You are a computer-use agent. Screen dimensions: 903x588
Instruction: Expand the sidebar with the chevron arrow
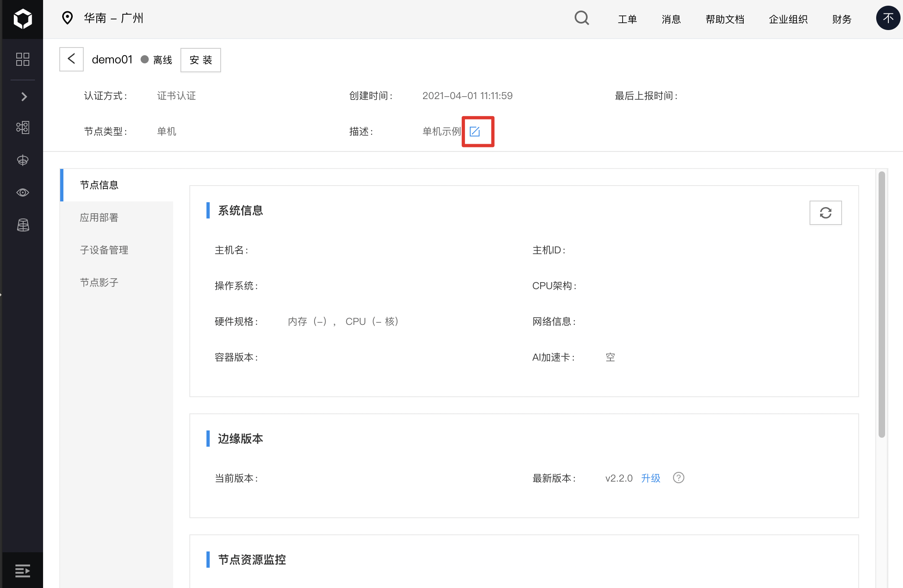[24, 97]
